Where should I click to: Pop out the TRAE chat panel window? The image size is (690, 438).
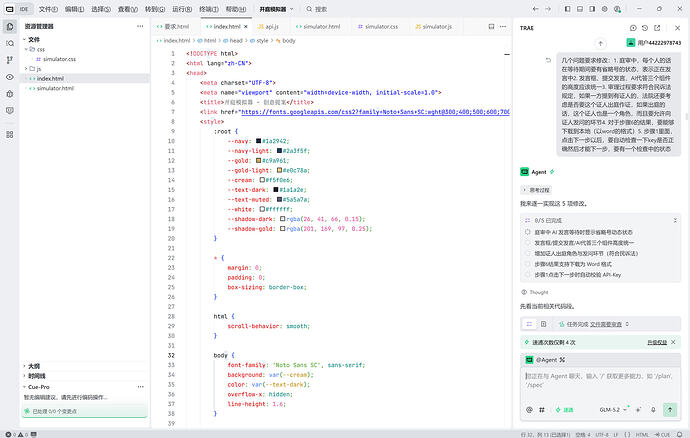[657, 28]
